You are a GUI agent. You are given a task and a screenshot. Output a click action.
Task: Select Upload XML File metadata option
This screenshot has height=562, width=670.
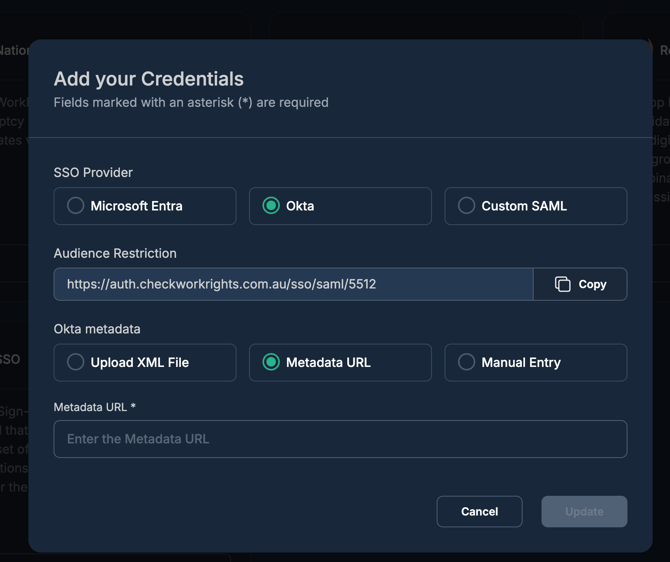tap(145, 362)
